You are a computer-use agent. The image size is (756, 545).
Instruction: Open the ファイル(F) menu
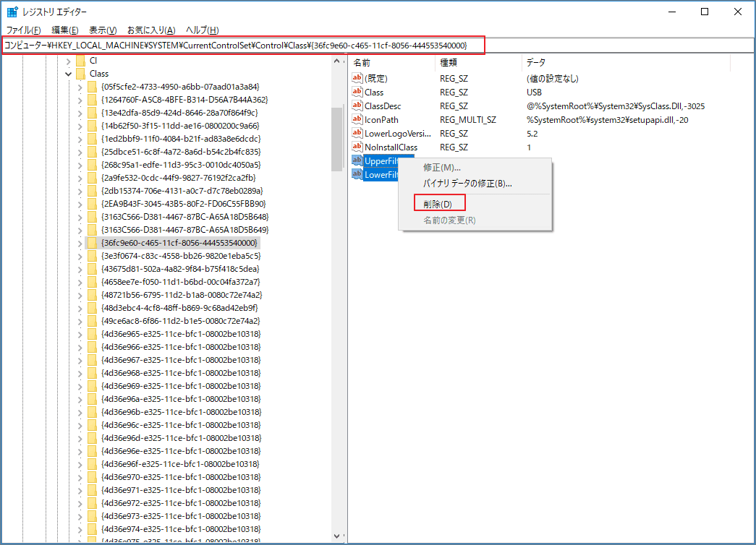click(x=24, y=30)
